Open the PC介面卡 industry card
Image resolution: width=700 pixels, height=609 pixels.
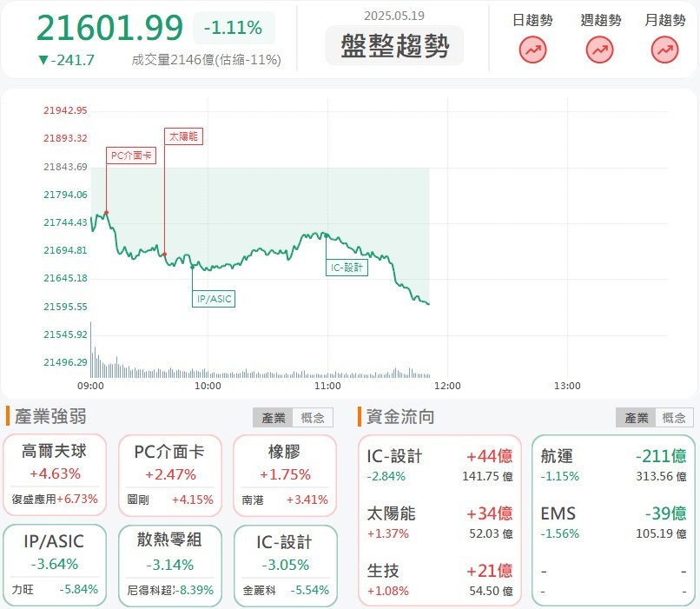(x=170, y=475)
